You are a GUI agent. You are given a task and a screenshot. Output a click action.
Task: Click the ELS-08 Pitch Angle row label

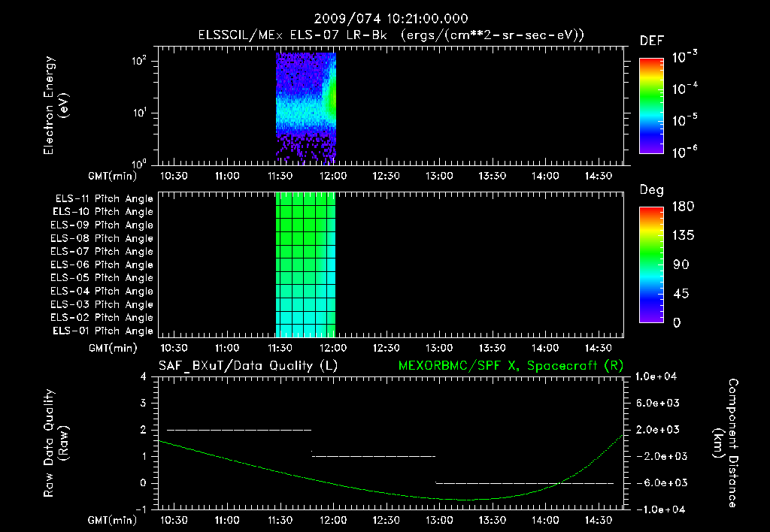[x=102, y=238]
